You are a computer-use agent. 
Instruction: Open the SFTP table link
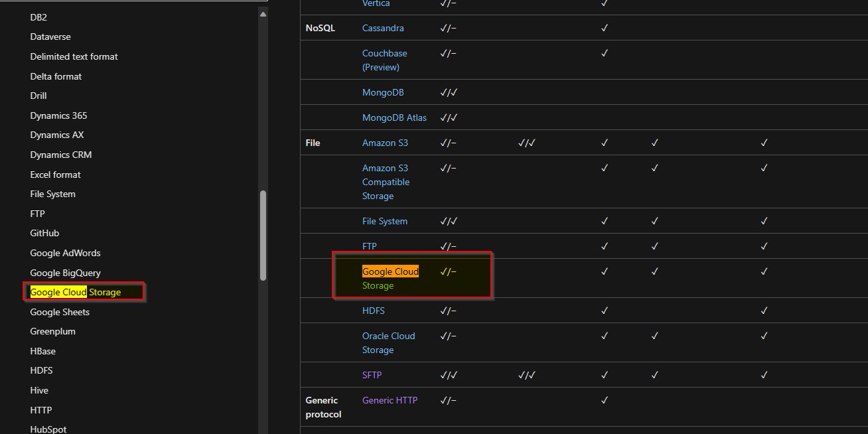coord(372,375)
